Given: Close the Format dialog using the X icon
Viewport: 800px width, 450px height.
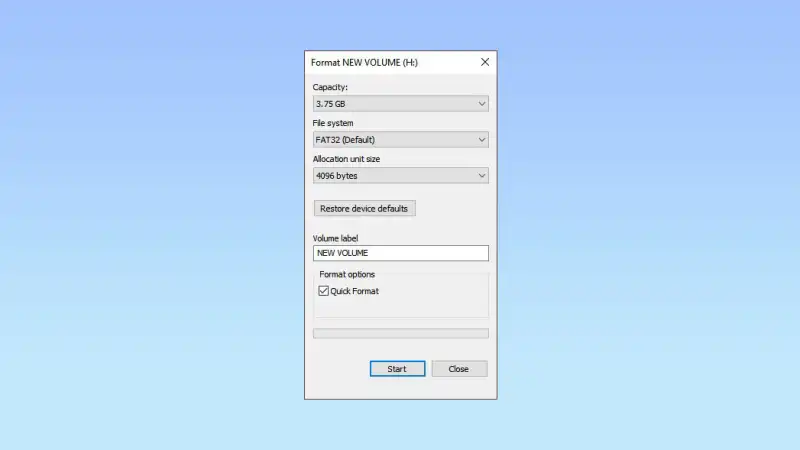Looking at the screenshot, I should click(x=485, y=62).
